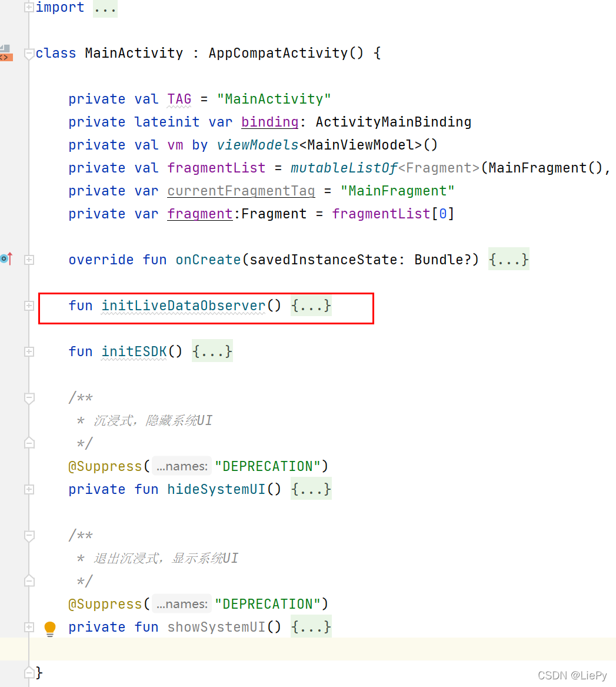616x687 pixels.
Task: Click the @Suppress annotation above hideSystemUI
Action: click(105, 466)
